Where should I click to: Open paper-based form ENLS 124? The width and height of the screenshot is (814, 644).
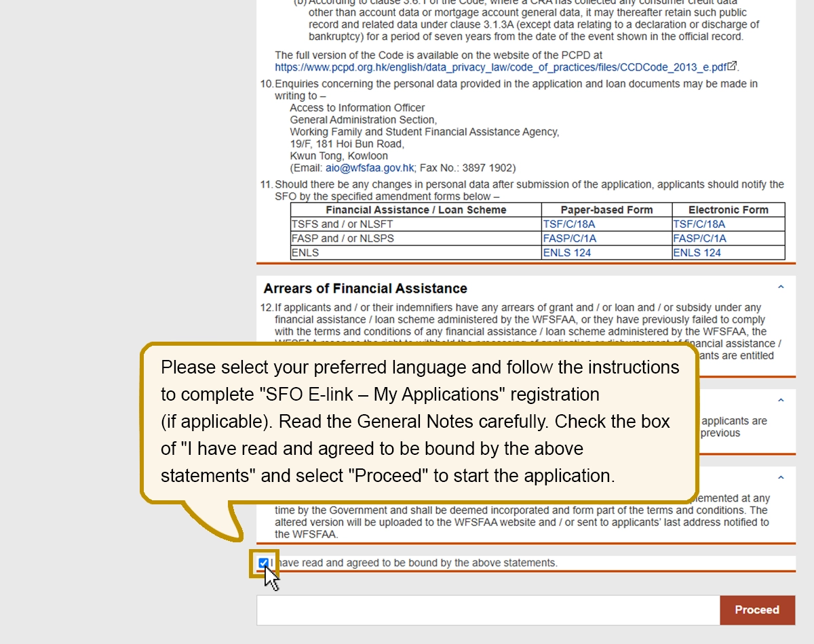566,253
